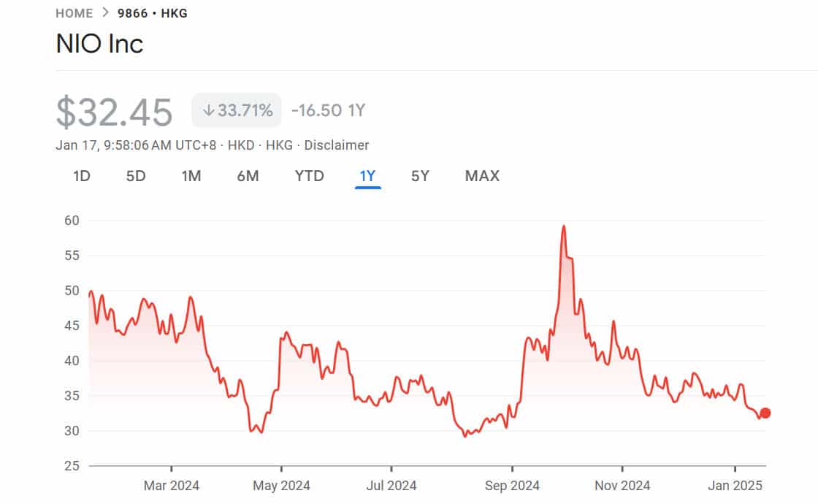Open the YTD chart view
The image size is (818, 504).
[x=309, y=176]
